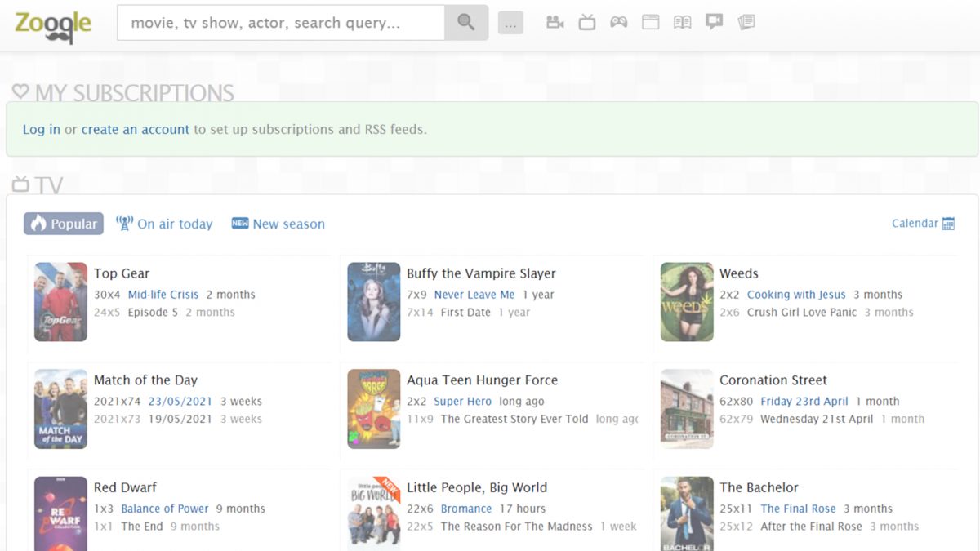The height and width of the screenshot is (551, 980).
Task: Click the magnifying glass search button
Action: [465, 23]
